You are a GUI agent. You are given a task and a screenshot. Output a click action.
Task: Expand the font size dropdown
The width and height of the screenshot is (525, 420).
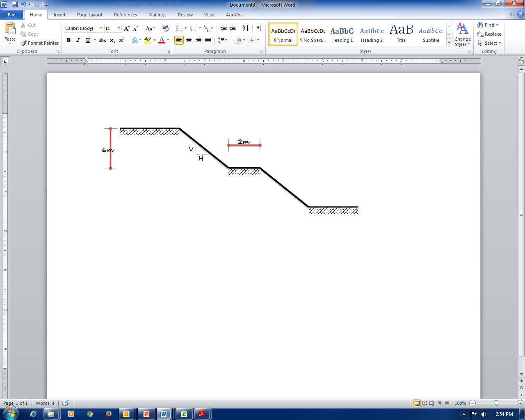[119, 28]
